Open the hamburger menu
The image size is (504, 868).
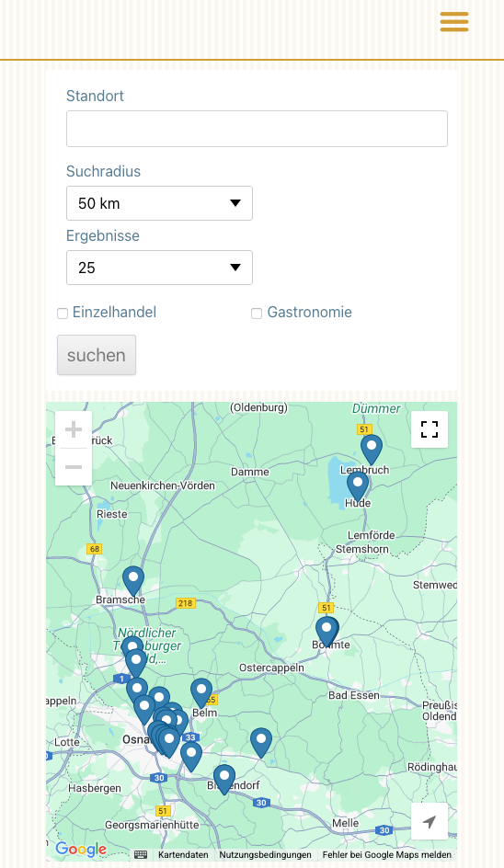tap(454, 22)
